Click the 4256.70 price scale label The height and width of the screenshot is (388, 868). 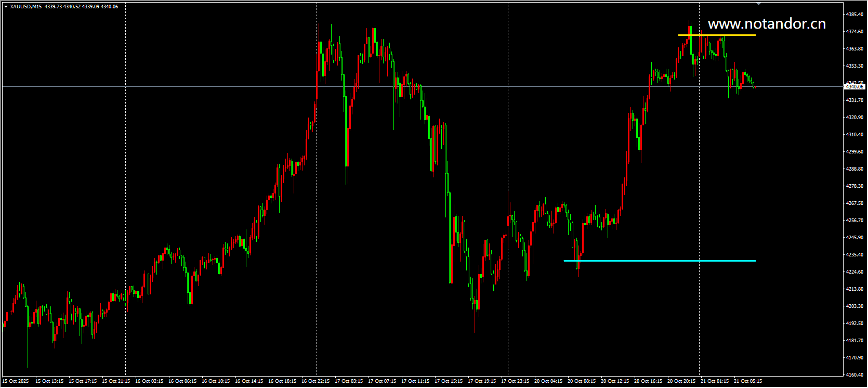[855, 221]
